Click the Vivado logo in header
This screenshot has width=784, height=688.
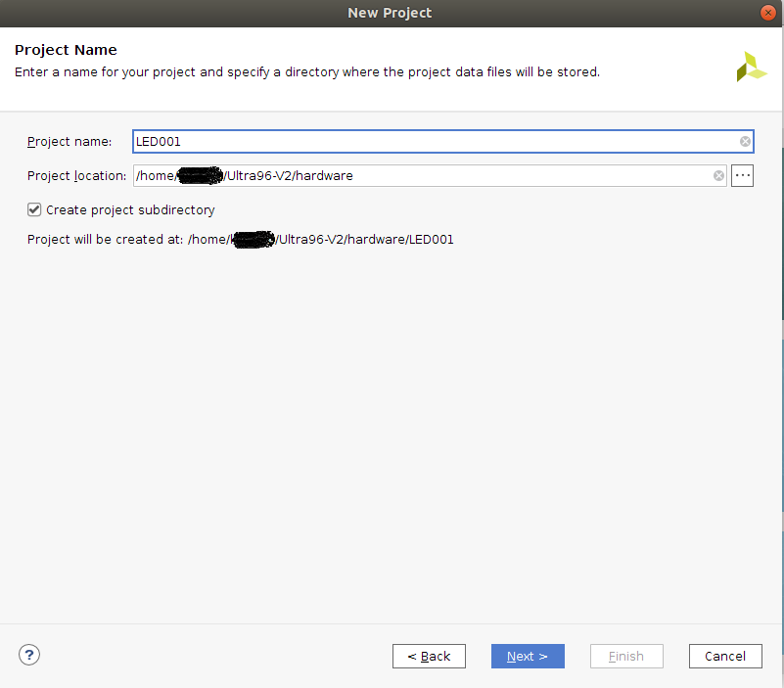click(x=752, y=67)
